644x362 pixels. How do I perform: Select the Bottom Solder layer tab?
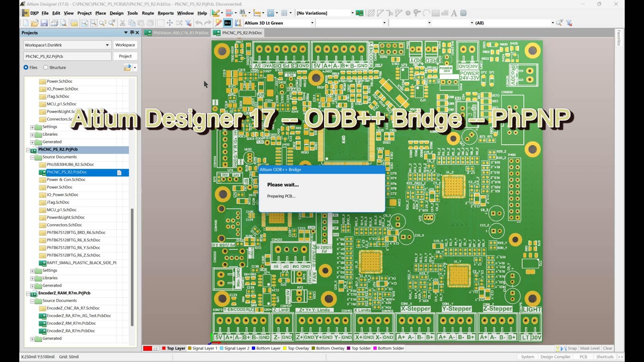click(388, 348)
